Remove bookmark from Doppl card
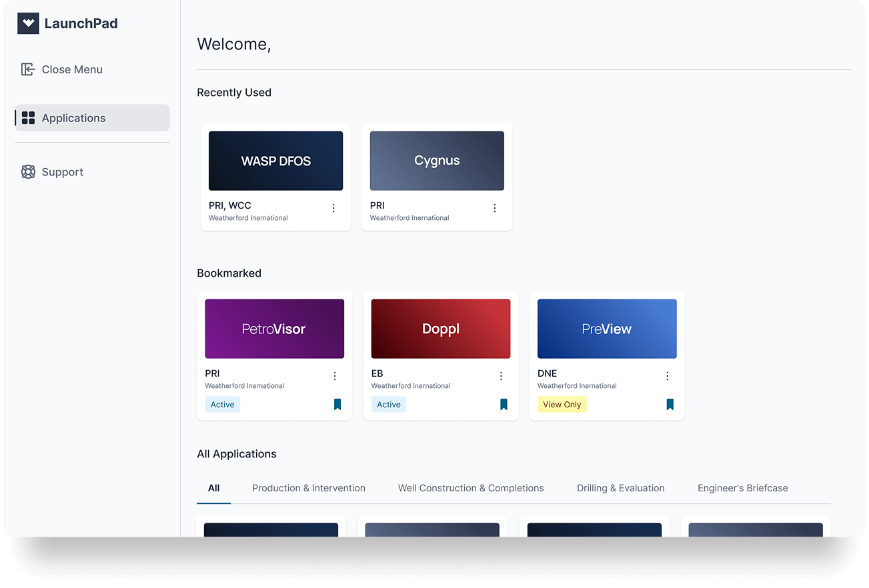Viewport: 869px width, 588px height. (504, 405)
